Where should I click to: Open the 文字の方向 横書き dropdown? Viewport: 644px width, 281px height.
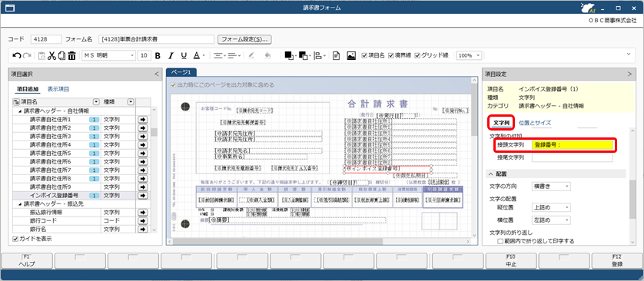pyautogui.click(x=551, y=187)
